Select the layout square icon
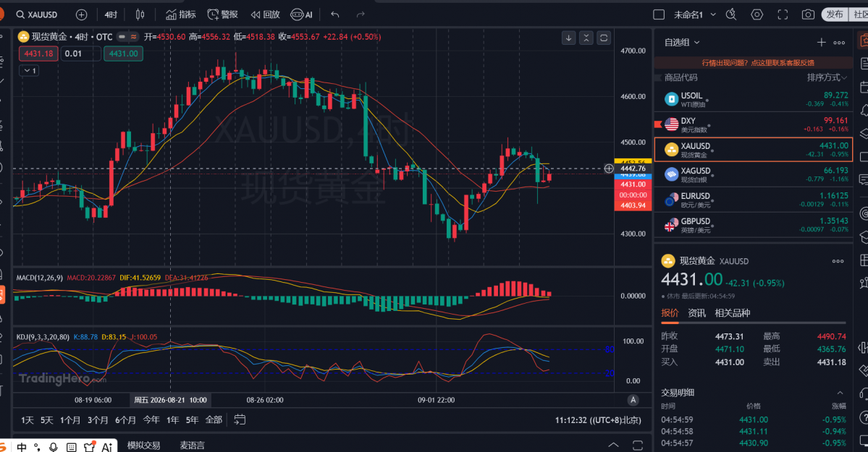 659,14
